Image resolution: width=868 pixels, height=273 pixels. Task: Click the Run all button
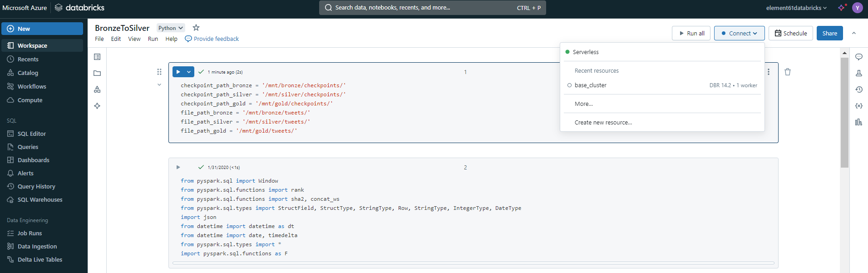point(691,33)
